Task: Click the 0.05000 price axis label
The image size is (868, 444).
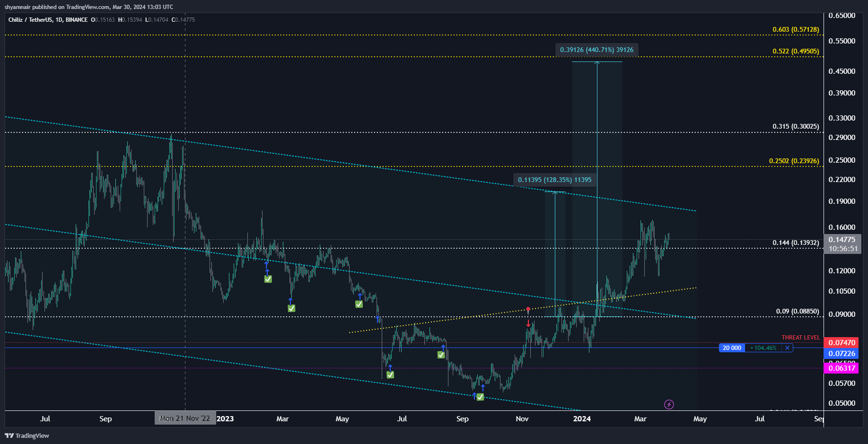Action: [x=842, y=403]
